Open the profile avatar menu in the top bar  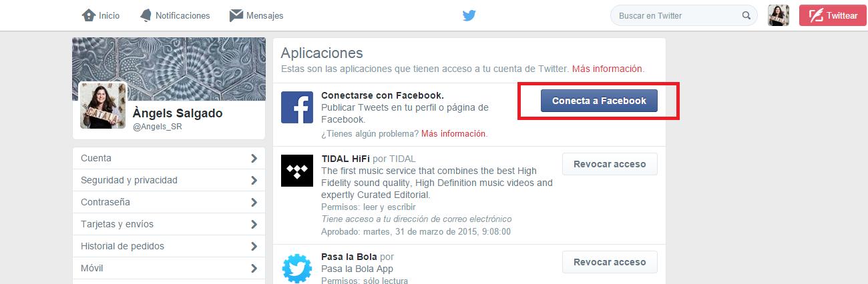click(x=779, y=15)
